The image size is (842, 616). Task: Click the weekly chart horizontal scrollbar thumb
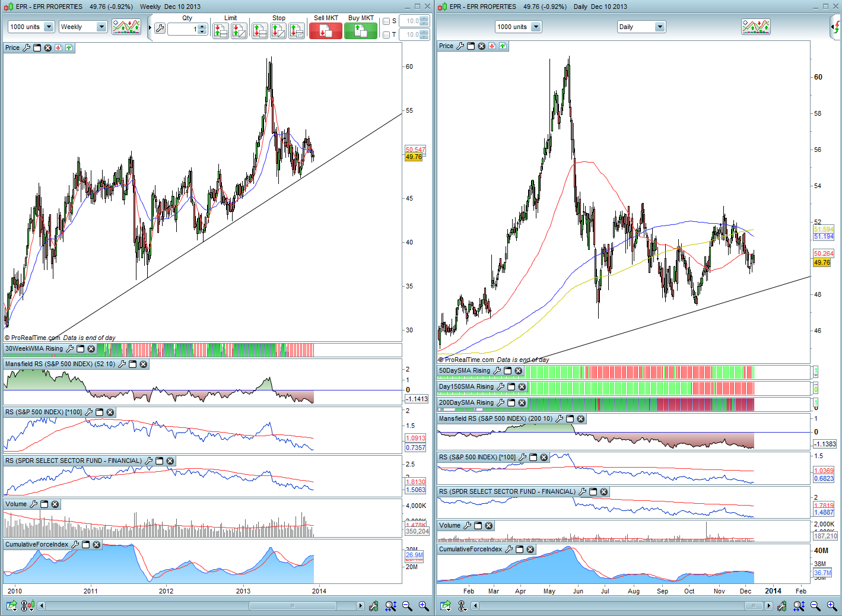[x=292, y=606]
